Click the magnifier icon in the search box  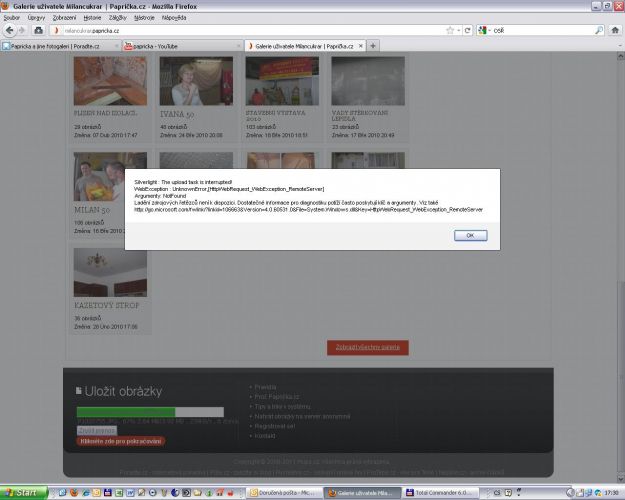[x=599, y=30]
